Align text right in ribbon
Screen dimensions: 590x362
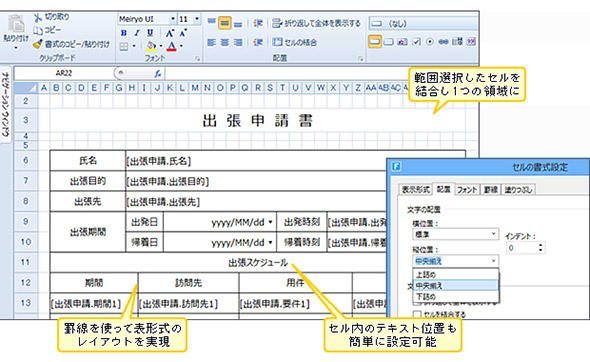click(238, 42)
